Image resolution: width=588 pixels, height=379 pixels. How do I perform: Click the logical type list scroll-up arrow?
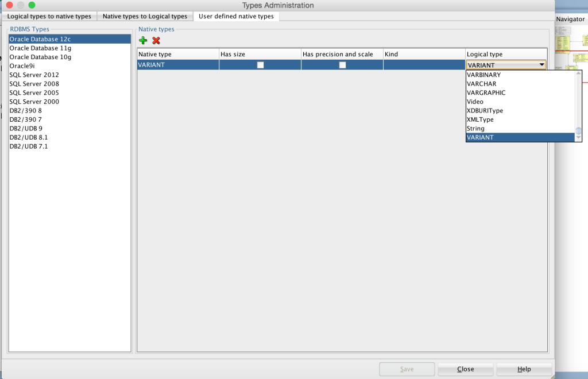click(x=578, y=73)
